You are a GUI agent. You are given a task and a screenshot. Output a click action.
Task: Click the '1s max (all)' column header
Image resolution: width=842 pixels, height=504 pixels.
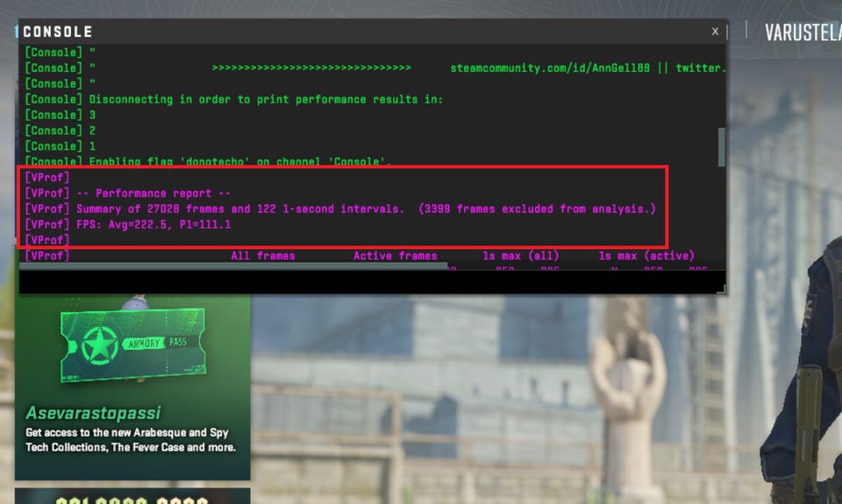click(x=520, y=256)
